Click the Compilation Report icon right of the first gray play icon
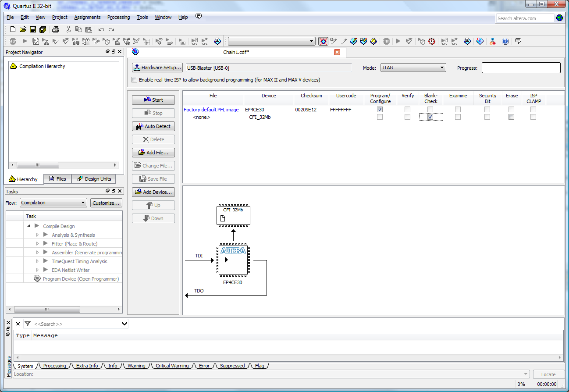This screenshot has width=569, height=392. pos(36,41)
